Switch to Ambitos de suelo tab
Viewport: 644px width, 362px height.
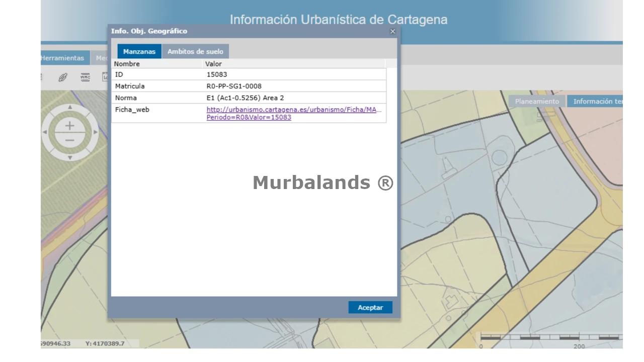pyautogui.click(x=195, y=52)
